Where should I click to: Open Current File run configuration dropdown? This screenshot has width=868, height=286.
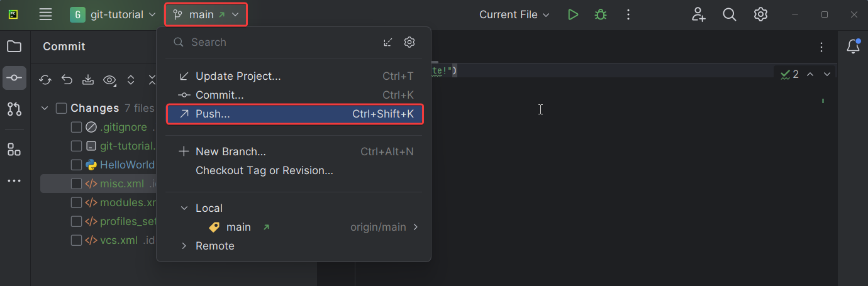(514, 14)
